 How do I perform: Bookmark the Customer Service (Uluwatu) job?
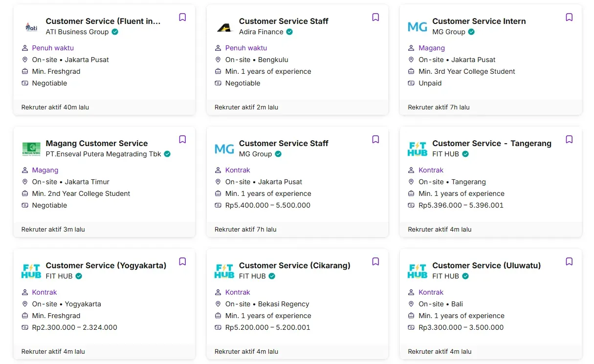(569, 261)
